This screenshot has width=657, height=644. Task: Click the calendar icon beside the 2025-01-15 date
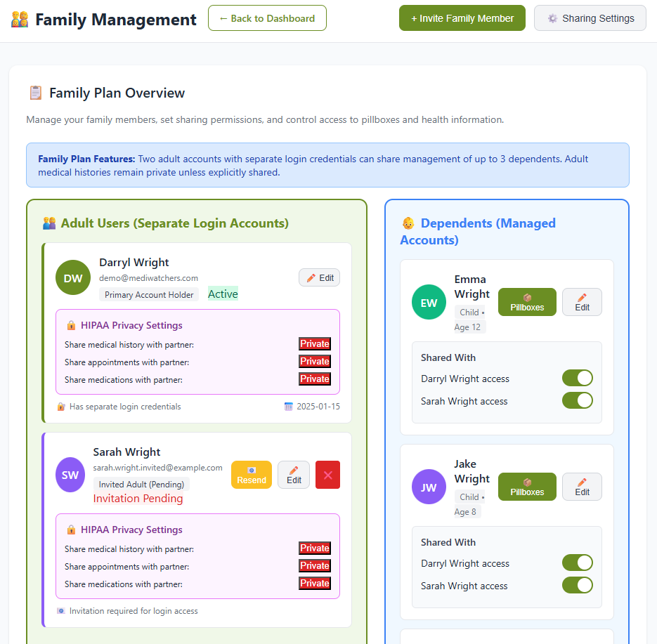290,407
